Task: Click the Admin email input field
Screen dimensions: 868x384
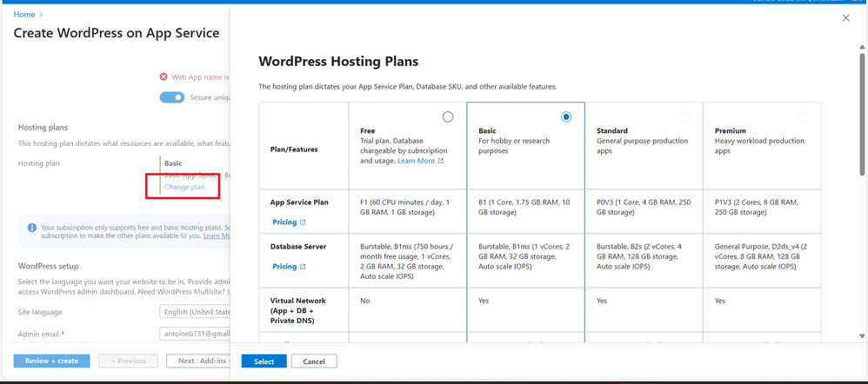Action: (195, 334)
